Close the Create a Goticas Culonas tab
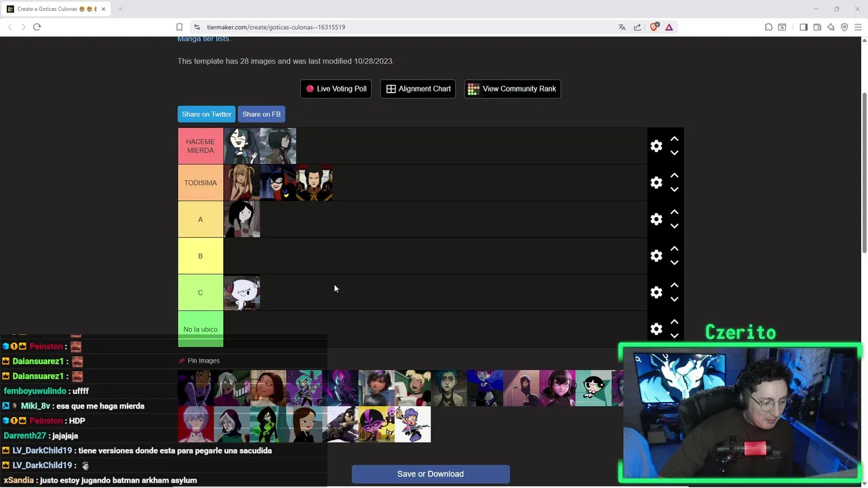The height and width of the screenshot is (488, 868). click(x=103, y=9)
